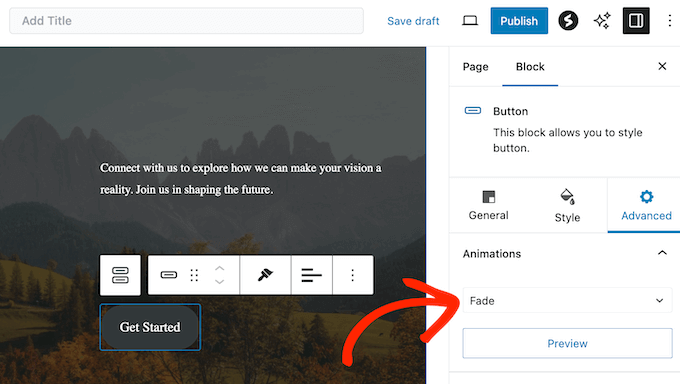The height and width of the screenshot is (384, 680).
Task: Click the laptop preview device icon
Action: coord(470,21)
